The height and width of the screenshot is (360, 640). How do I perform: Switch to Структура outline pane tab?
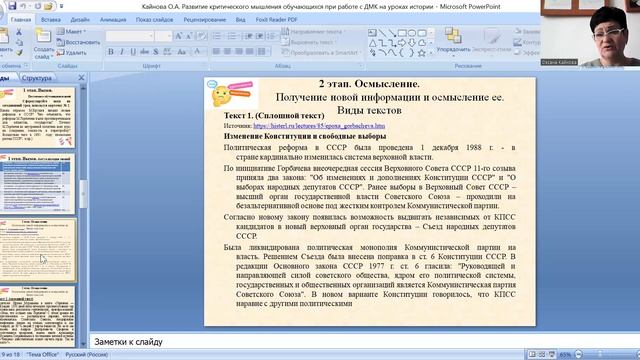coord(37,78)
